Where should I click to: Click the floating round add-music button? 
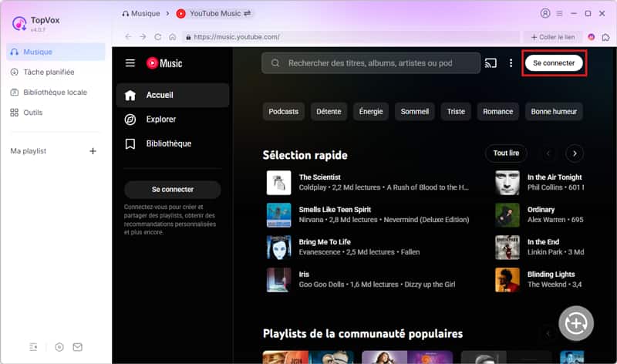(x=576, y=323)
